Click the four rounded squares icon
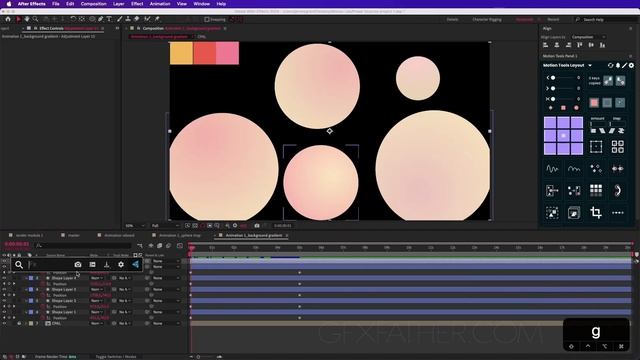 pos(618,147)
